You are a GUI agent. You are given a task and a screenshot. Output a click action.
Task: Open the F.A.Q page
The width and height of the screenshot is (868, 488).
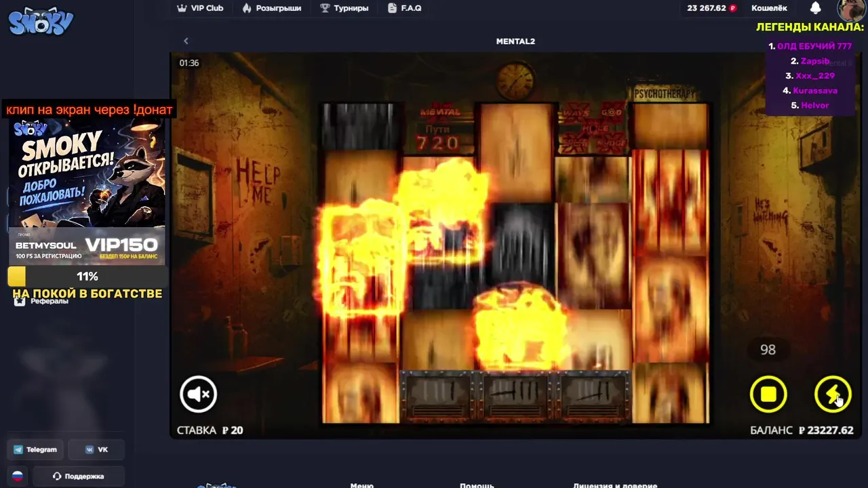[x=404, y=8]
